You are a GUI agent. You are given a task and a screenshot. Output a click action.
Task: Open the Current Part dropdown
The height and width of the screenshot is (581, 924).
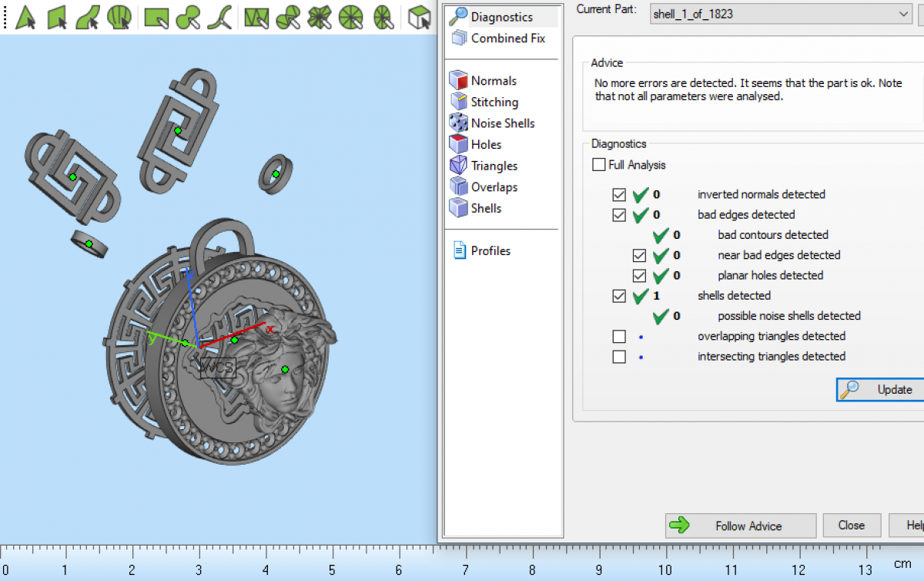(903, 14)
